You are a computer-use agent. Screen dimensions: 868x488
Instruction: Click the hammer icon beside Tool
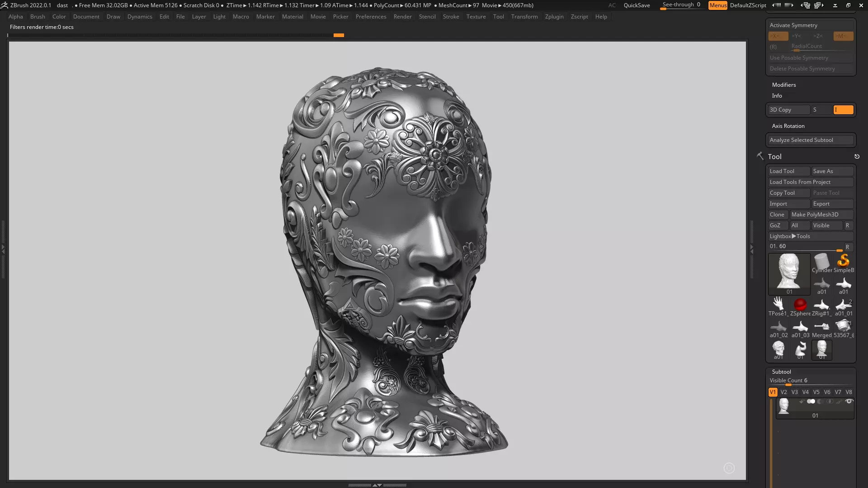(x=760, y=156)
